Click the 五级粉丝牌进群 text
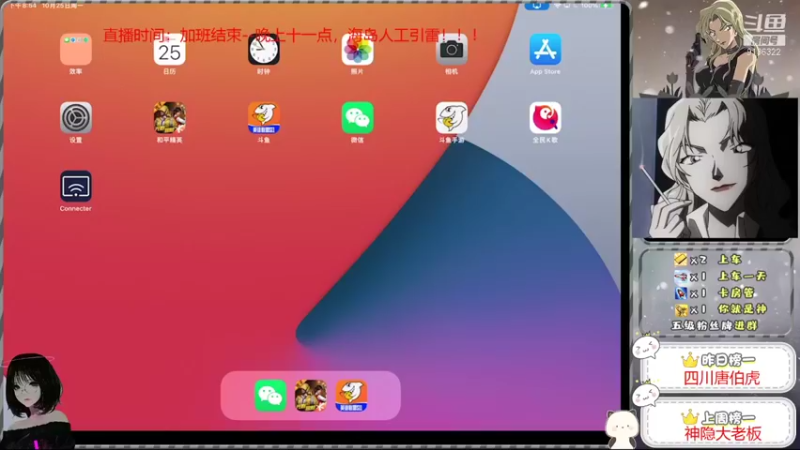 tap(714, 326)
